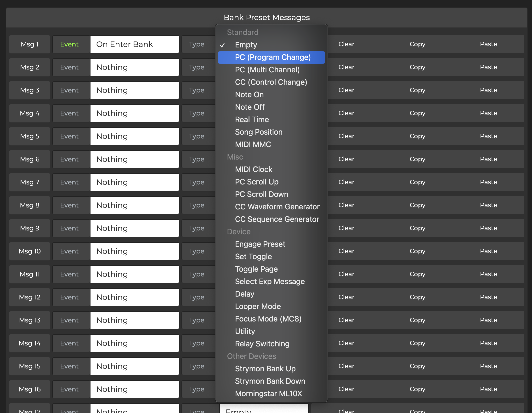532x413 pixels.
Task: Clear Msg 14's message
Action: point(346,343)
